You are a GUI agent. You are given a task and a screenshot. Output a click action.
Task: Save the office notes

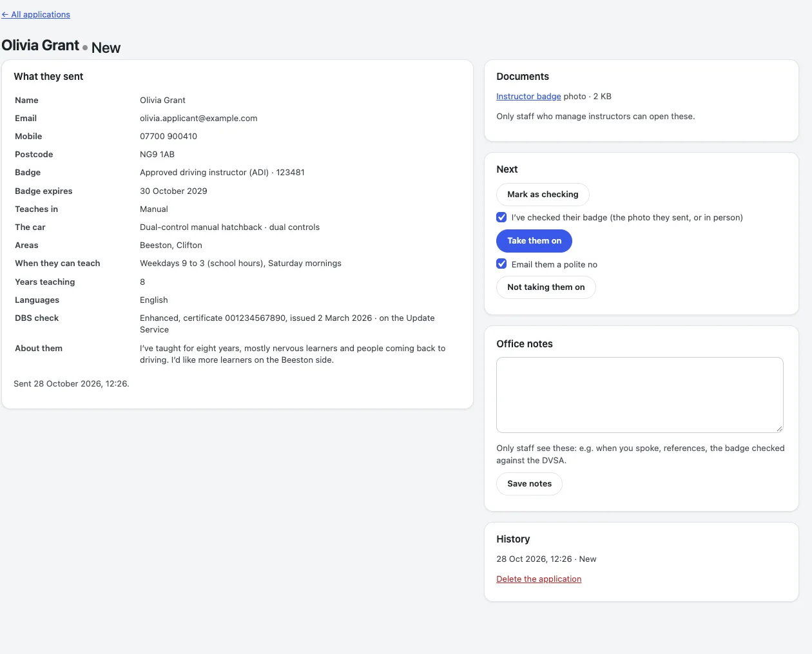click(x=529, y=483)
